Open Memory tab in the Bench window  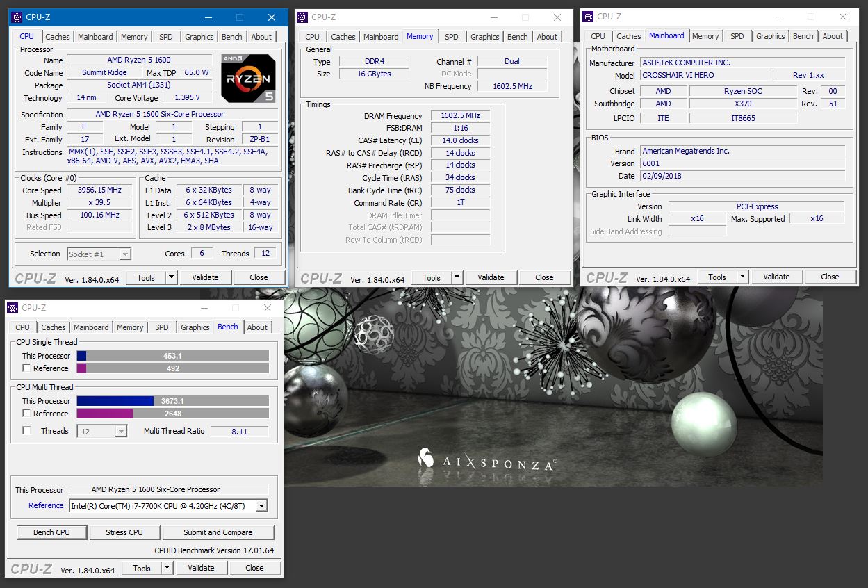tap(130, 327)
